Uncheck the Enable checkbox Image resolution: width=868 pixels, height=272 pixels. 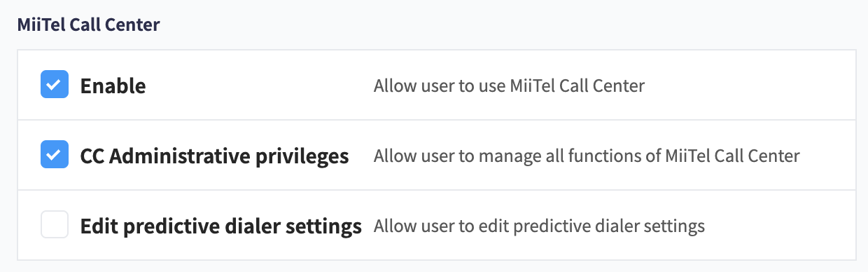tap(55, 85)
